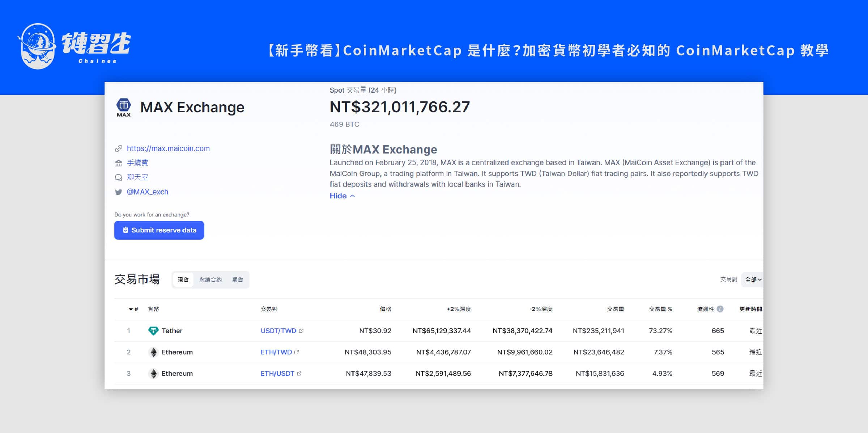Click the Tether currency name
868x433 pixels.
coord(172,331)
